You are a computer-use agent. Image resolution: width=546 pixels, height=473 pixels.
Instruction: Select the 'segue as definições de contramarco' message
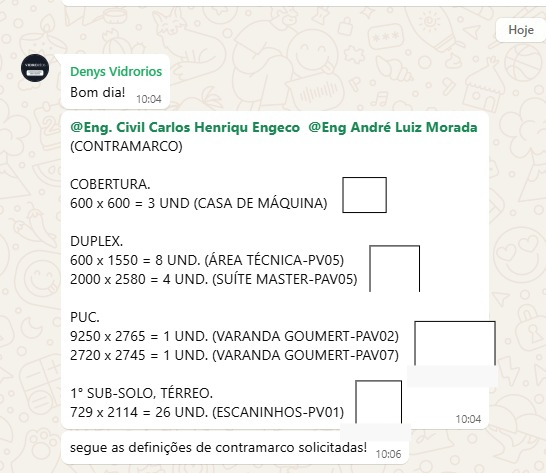(x=235, y=448)
